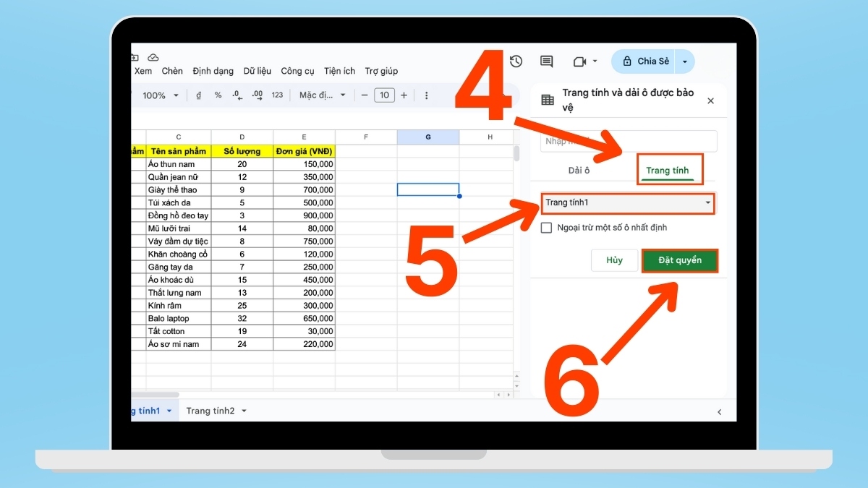Click cell 'Váy đầm dự tiệc'
Image resolution: width=868 pixels, height=488 pixels.
pos(179,241)
